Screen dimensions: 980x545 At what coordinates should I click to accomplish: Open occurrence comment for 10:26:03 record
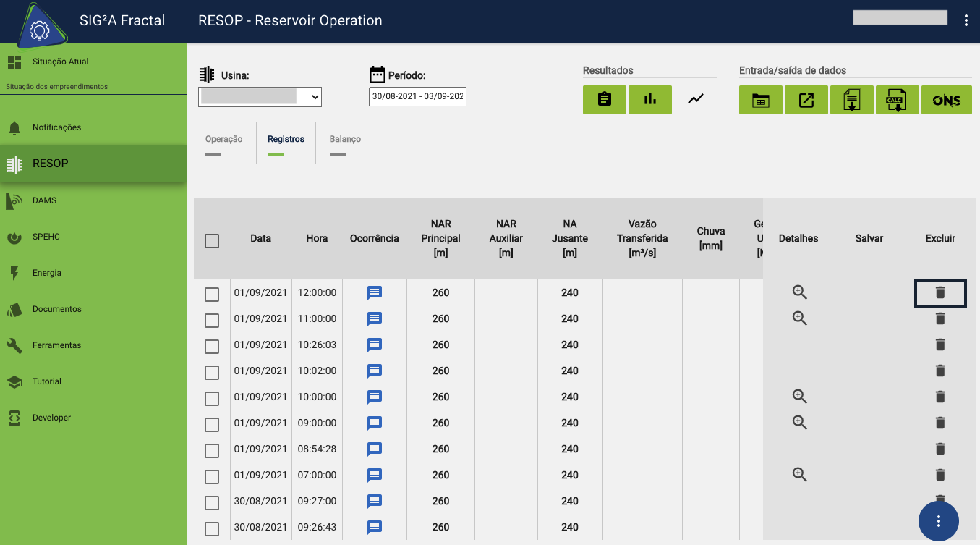click(374, 345)
